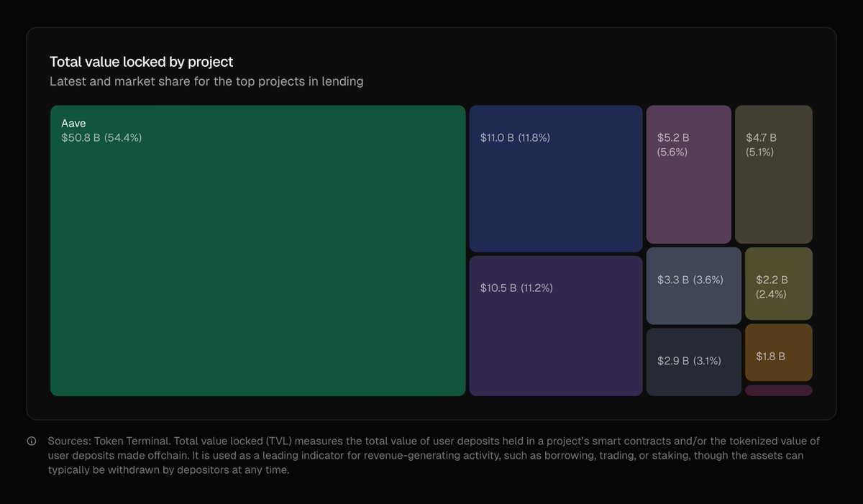
Task: Click the 'Latest and market share' subtitle
Action: (x=206, y=81)
